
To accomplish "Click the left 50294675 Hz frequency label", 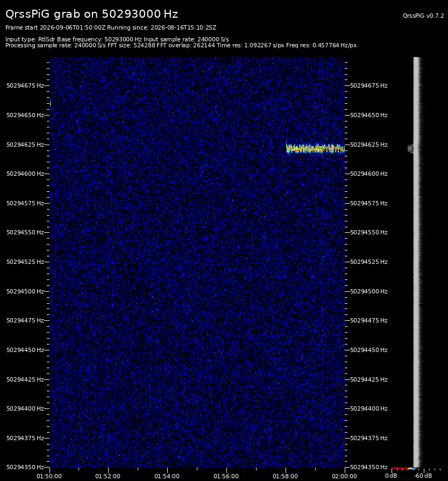I will pyautogui.click(x=25, y=85).
